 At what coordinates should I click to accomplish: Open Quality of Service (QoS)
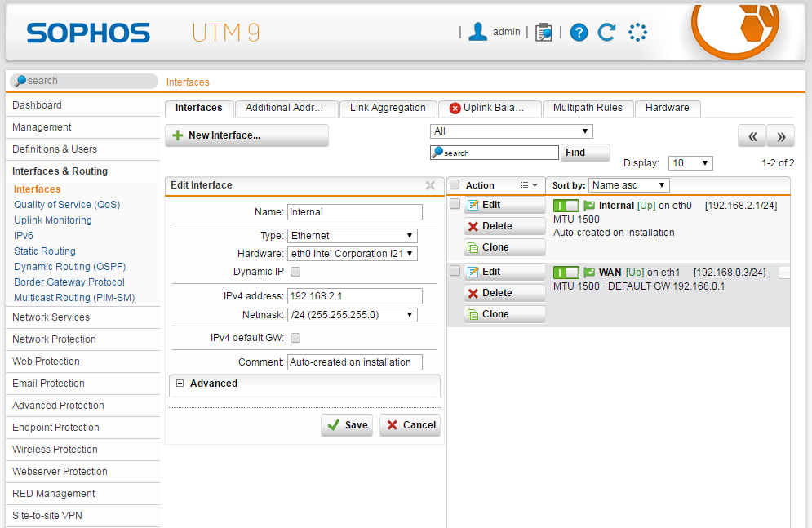pyautogui.click(x=67, y=205)
